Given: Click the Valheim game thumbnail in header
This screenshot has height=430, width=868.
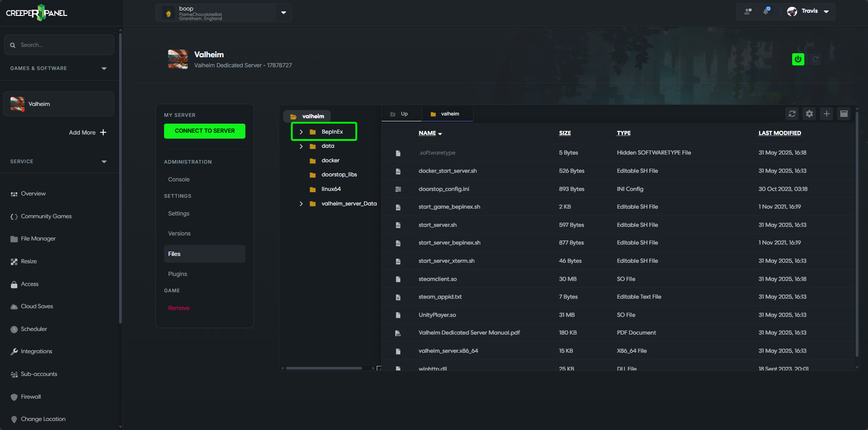Looking at the screenshot, I should [x=178, y=59].
